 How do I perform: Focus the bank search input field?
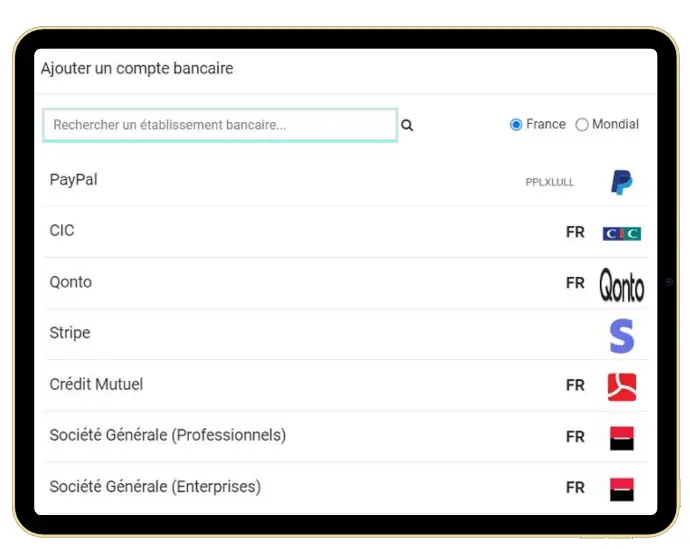pyautogui.click(x=220, y=125)
